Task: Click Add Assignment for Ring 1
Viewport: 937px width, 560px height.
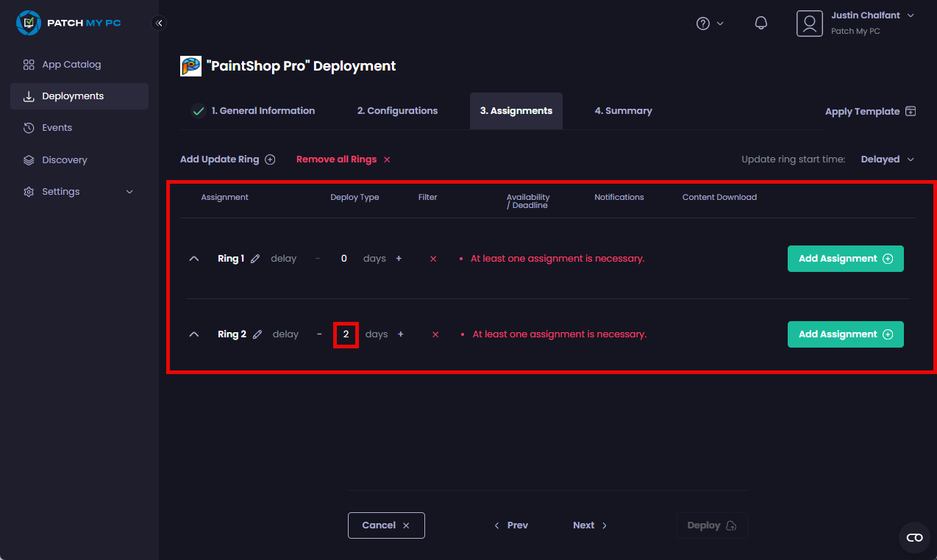Action: coord(845,258)
